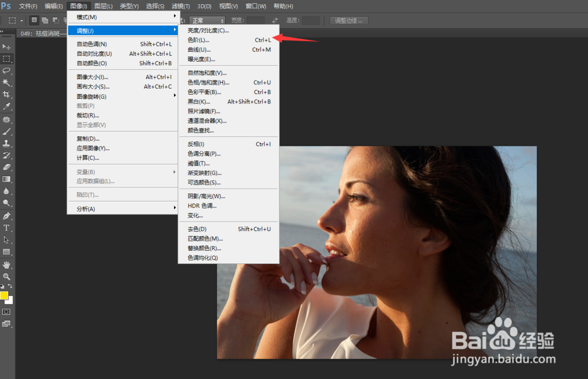This screenshot has width=588, height=379.
Task: Select the History Brush tool
Action: [x=6, y=155]
